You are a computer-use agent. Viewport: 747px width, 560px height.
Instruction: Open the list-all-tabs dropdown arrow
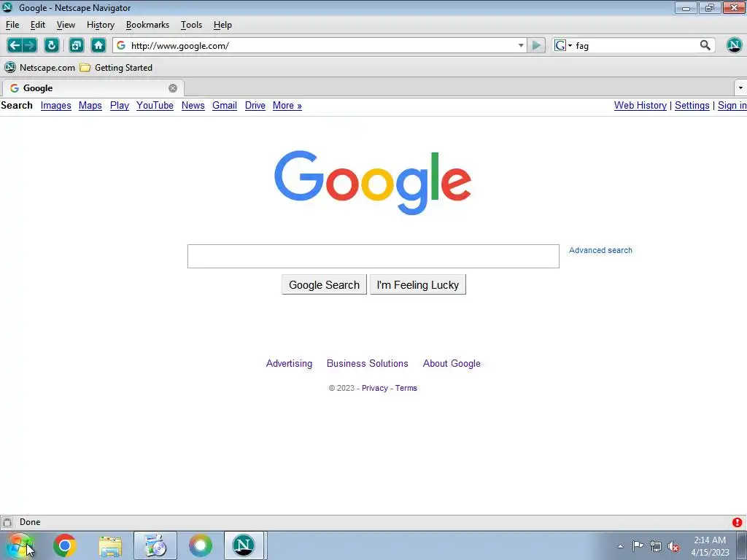click(x=740, y=88)
